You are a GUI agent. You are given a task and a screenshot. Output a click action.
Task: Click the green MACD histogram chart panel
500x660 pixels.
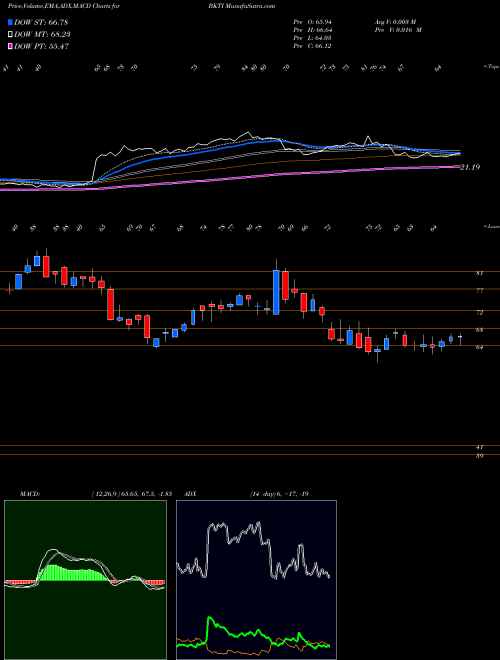85,580
